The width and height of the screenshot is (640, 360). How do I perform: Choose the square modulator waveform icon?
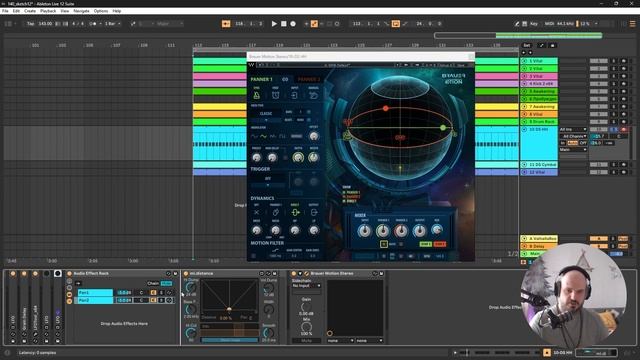pos(282,136)
